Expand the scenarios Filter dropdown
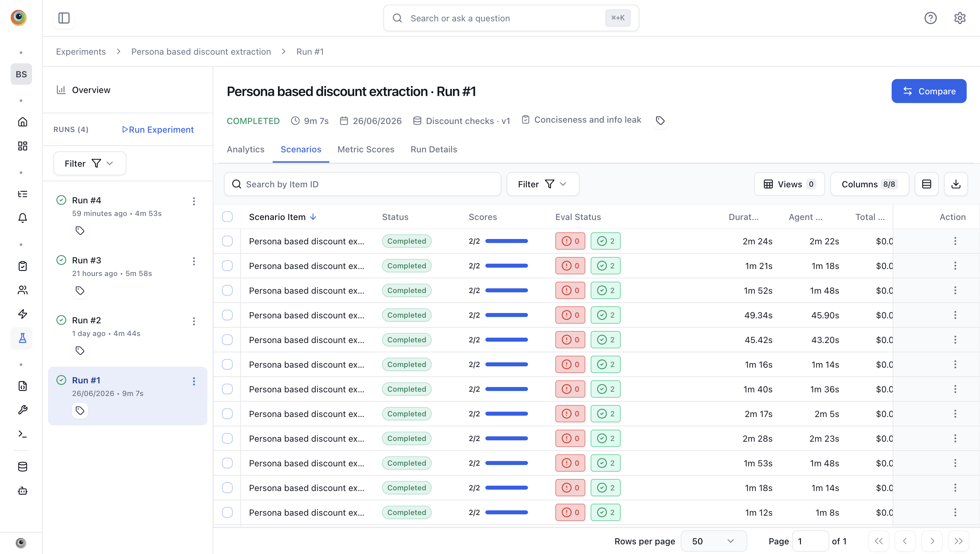Image resolution: width=980 pixels, height=554 pixels. tap(543, 184)
